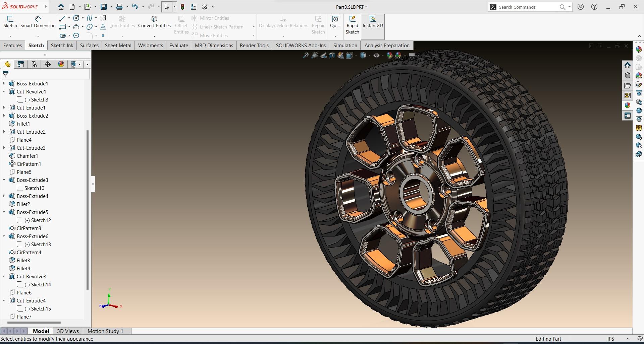The height and width of the screenshot is (344, 644).
Task: Activate the Section View tool
Action: [332, 55]
